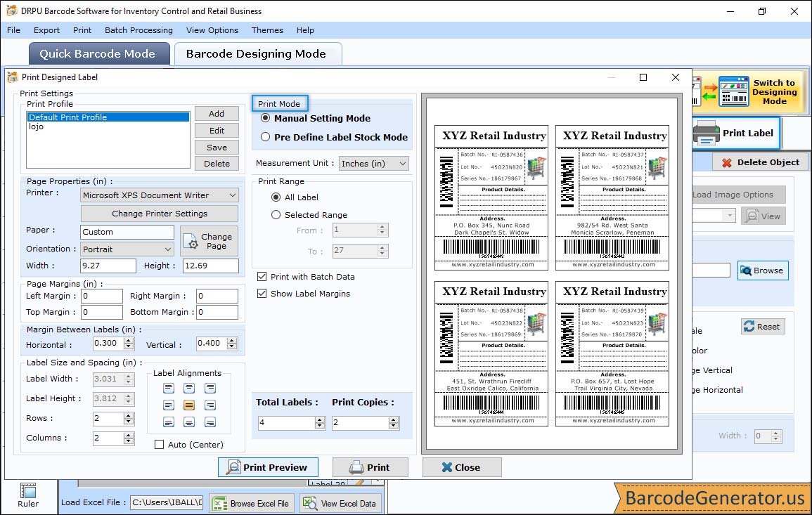812x515 pixels.
Task: Click the Browse folder-search icon in main window
Action: [x=746, y=270]
